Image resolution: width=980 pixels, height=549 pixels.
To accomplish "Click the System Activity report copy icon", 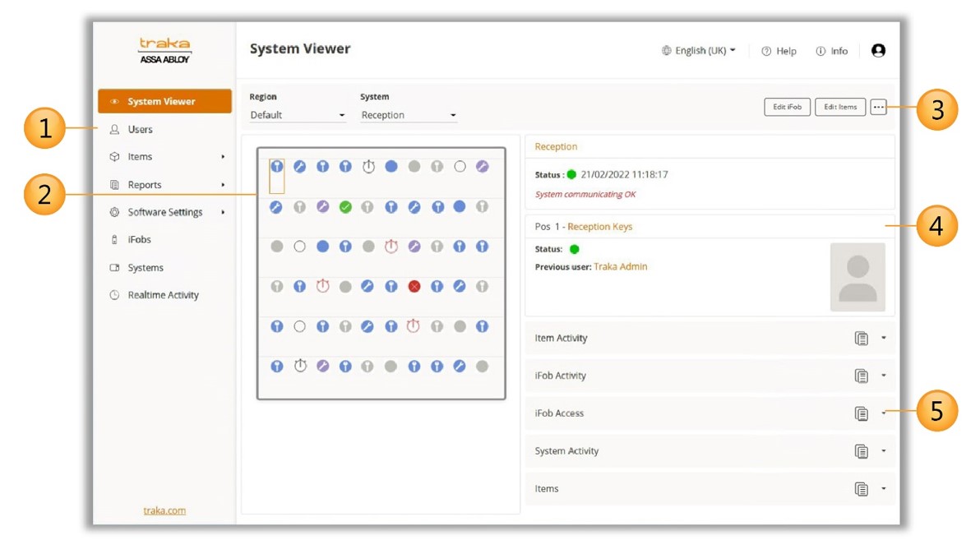I will click(861, 451).
